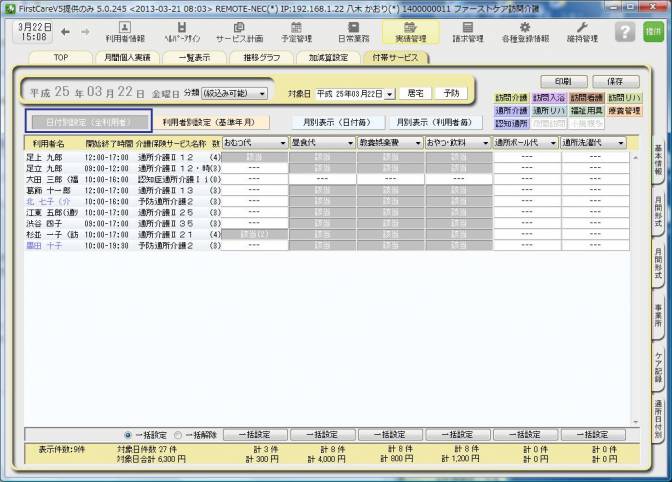Open 維持管理 wrench icon
The image size is (672, 482).
point(581,32)
